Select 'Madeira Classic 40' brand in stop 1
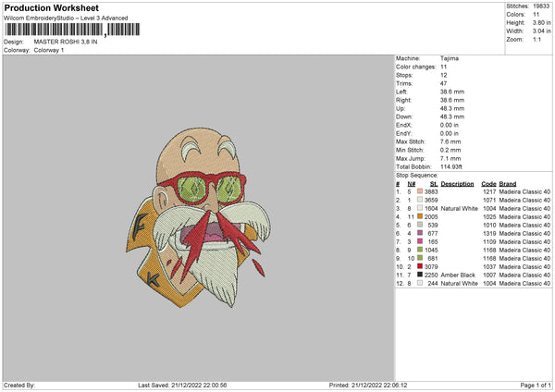 (x=524, y=191)
